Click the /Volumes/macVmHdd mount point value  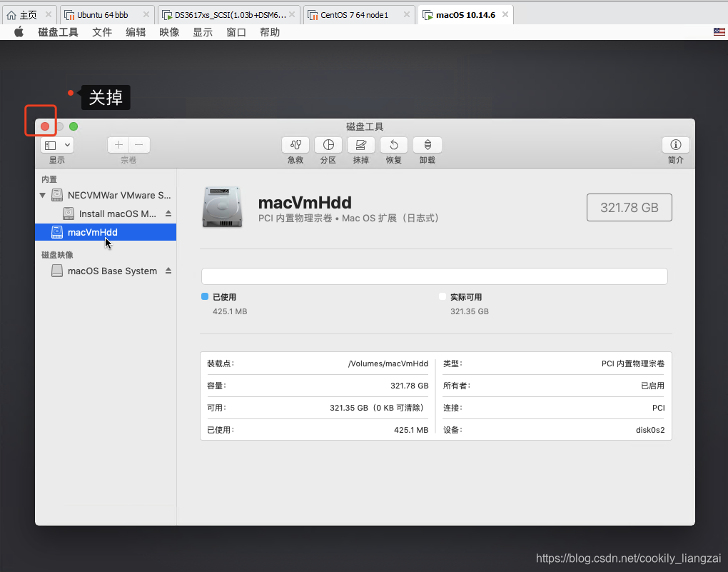388,363
